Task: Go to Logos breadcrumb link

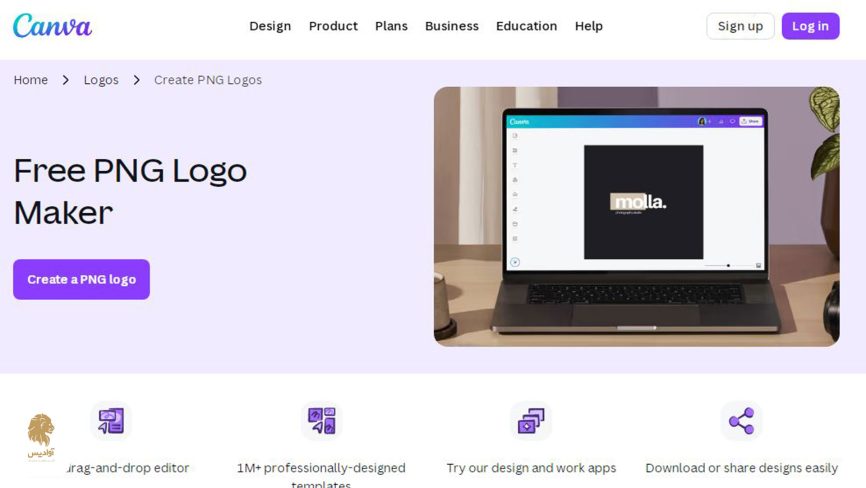Action: [101, 80]
